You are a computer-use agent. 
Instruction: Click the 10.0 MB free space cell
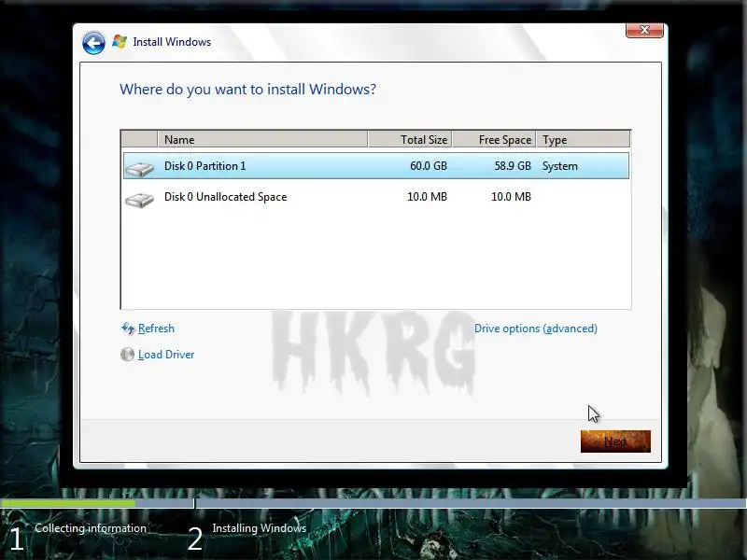pos(511,197)
